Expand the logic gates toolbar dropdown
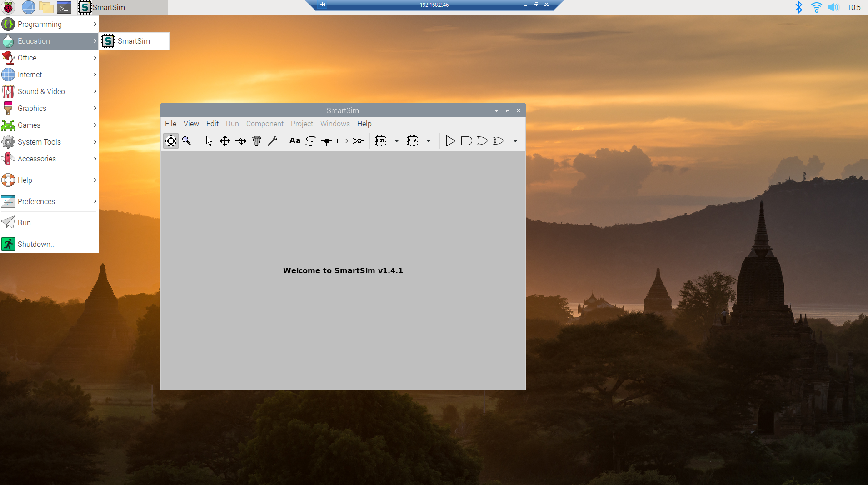Image resolution: width=868 pixels, height=485 pixels. point(515,141)
